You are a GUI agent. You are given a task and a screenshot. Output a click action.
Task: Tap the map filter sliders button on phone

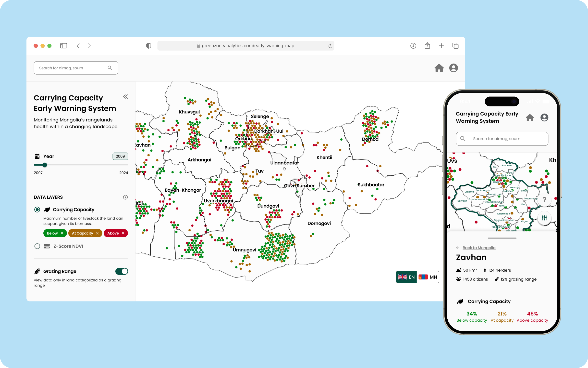544,218
